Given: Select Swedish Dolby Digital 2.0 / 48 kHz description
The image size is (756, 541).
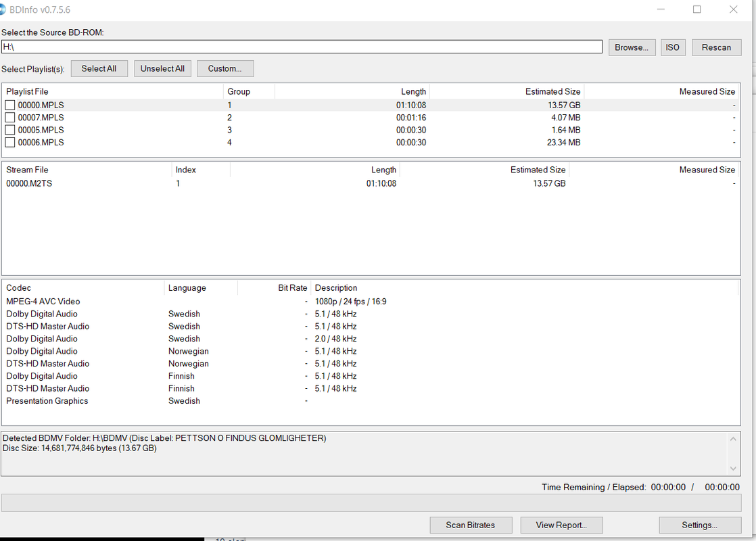Looking at the screenshot, I should coord(335,339).
